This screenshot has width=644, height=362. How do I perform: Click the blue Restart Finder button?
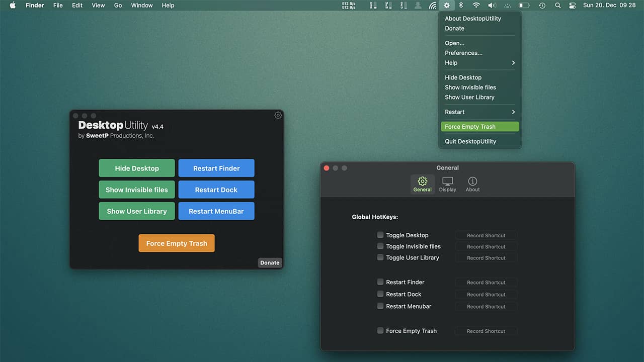click(216, 168)
